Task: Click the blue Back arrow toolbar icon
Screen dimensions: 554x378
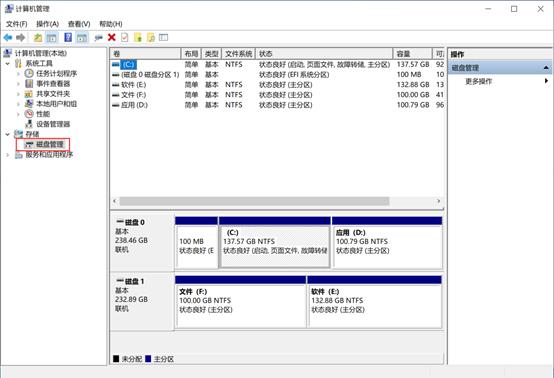Action: (8, 37)
